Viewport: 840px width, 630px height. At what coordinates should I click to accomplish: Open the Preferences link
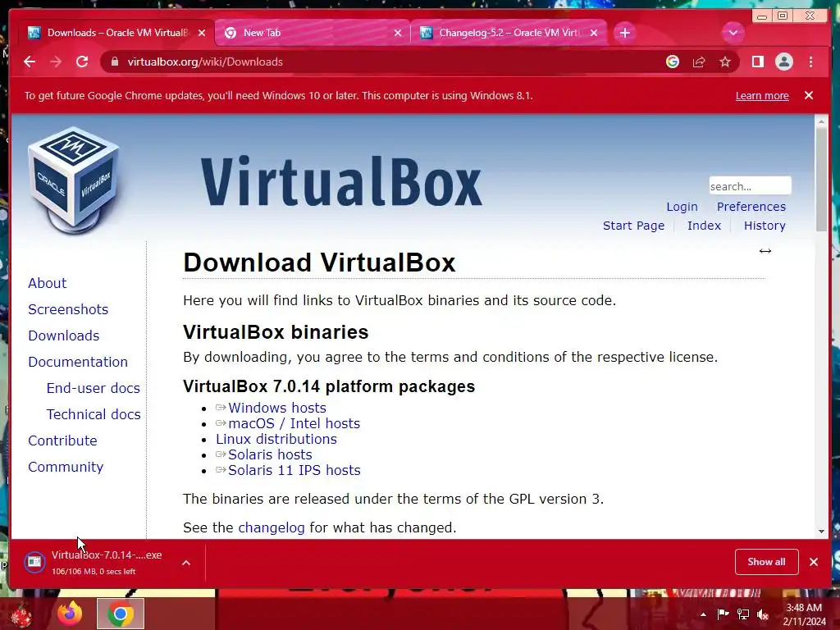pos(751,207)
